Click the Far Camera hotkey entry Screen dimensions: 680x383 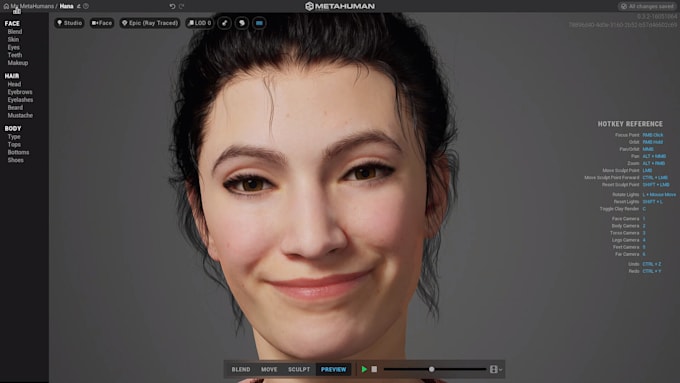pos(630,254)
